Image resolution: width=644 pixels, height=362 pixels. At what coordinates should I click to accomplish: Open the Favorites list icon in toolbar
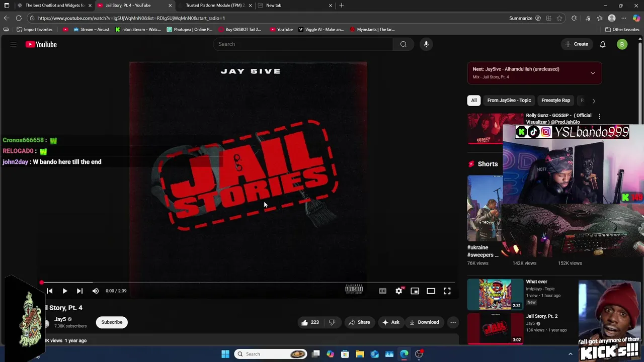point(599,18)
